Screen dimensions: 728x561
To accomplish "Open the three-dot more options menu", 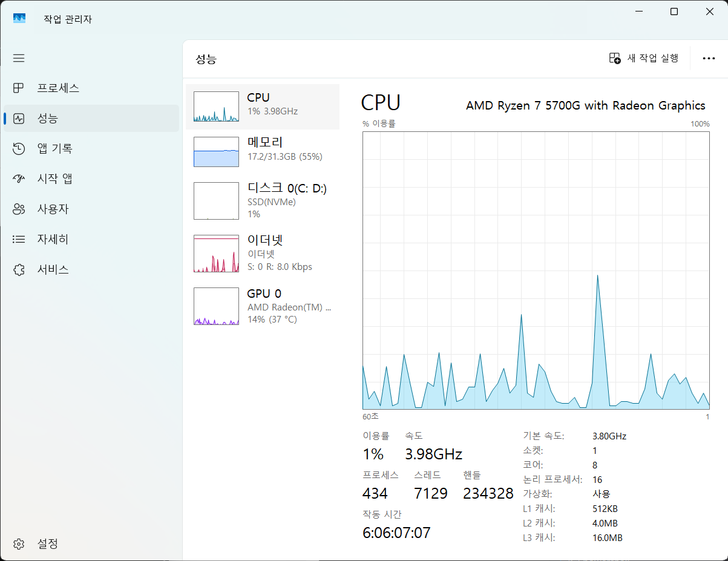I will [x=709, y=58].
